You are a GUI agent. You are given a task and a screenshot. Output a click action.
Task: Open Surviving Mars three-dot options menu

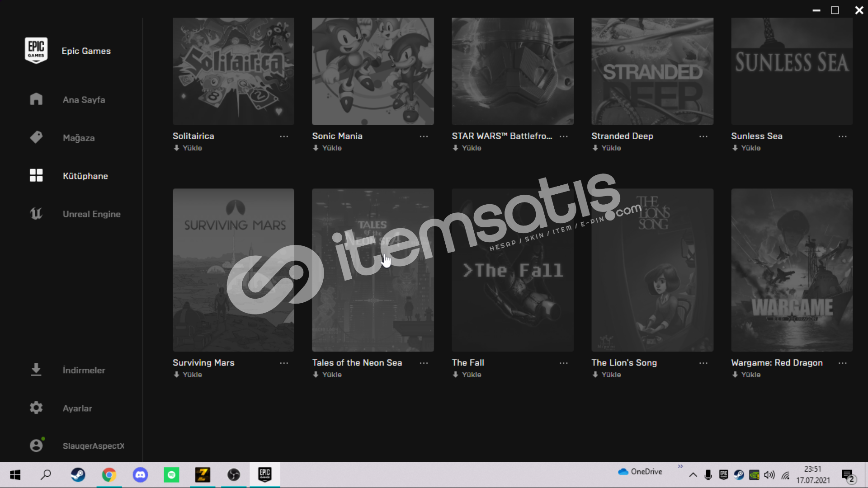(x=284, y=363)
